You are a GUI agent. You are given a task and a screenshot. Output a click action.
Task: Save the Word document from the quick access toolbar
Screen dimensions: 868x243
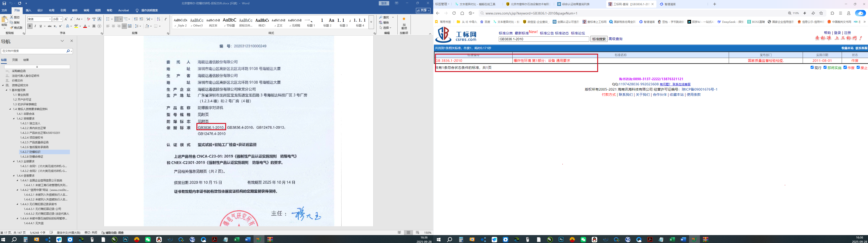point(4,3)
